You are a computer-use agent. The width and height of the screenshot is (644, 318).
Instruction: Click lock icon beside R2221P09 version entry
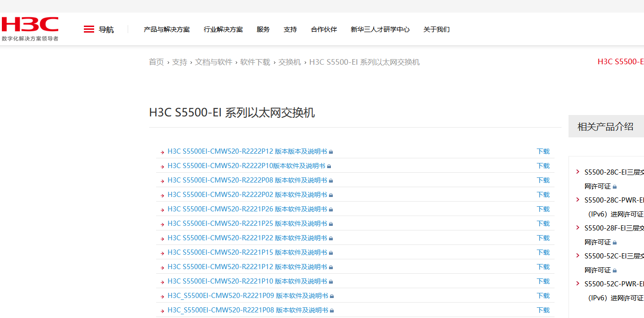coord(332,296)
